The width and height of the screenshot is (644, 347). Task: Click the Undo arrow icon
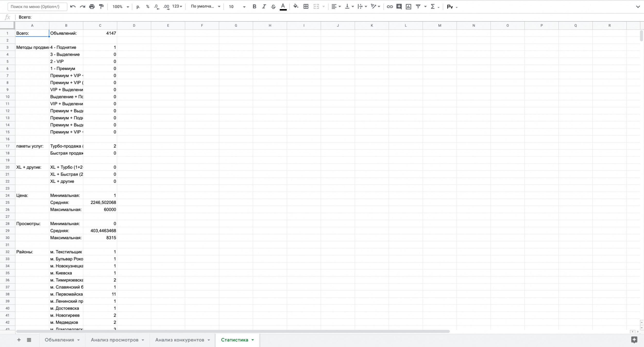(73, 7)
